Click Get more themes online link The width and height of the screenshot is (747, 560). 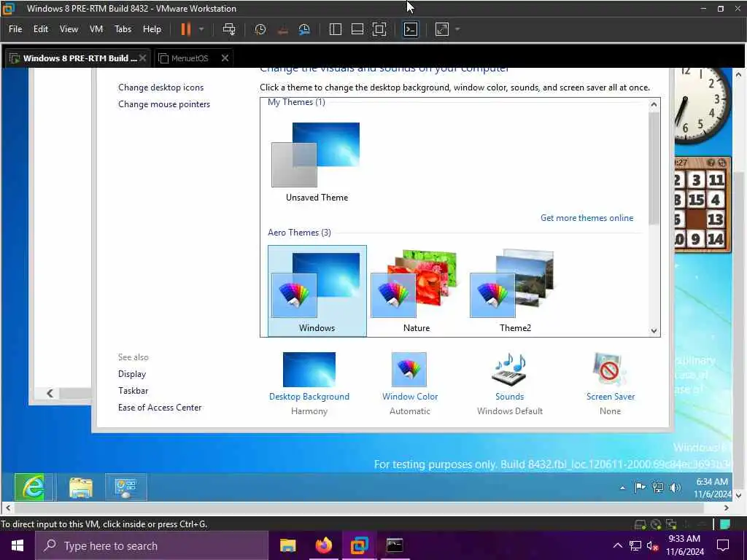click(x=587, y=218)
